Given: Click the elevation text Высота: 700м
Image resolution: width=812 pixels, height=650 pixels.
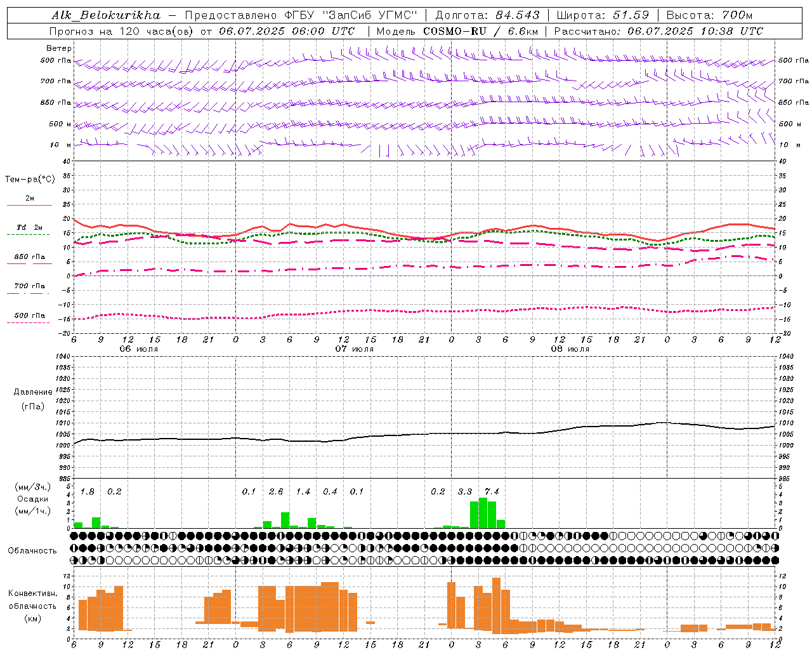Looking at the screenshot, I should [709, 15].
